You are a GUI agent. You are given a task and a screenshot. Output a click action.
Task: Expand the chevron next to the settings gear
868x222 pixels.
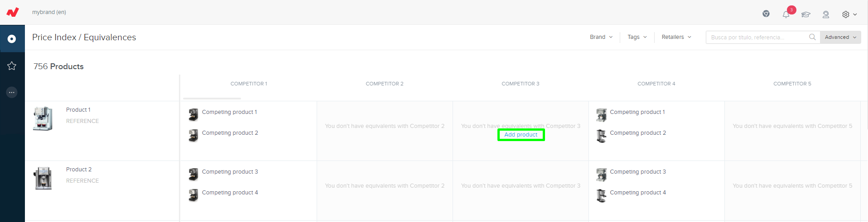click(855, 14)
